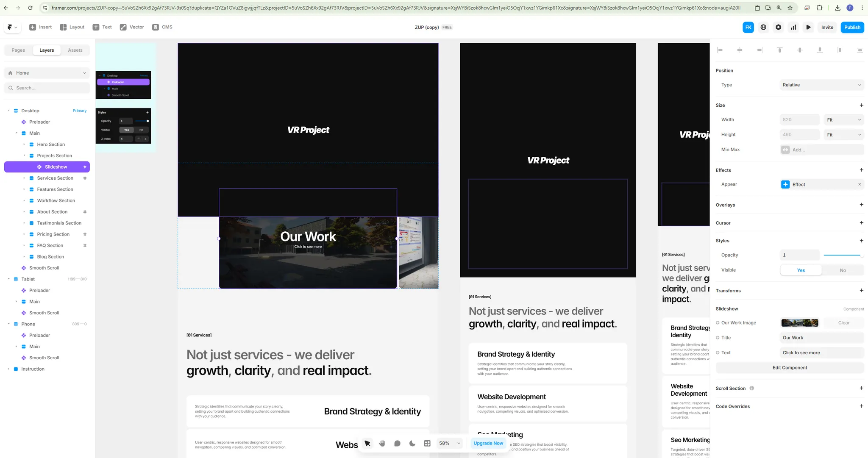Select the comment tool in bottom toolbar
868x458 pixels.
[x=397, y=443]
